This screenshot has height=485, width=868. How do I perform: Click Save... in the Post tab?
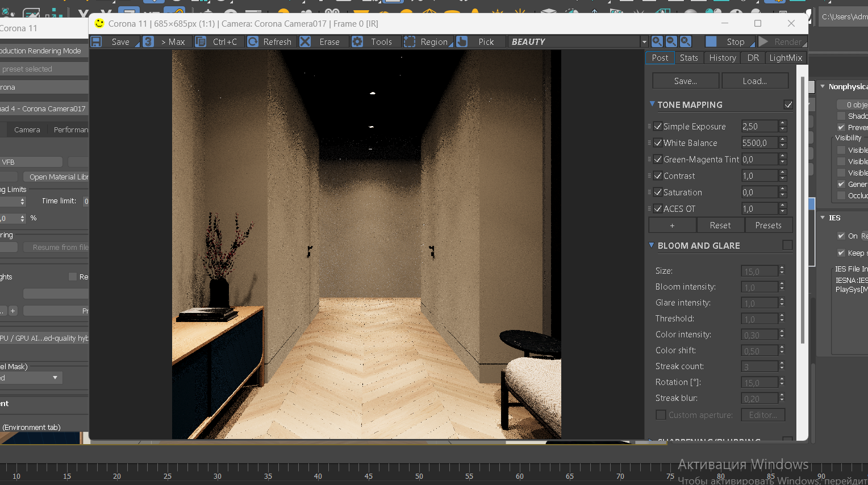(686, 81)
